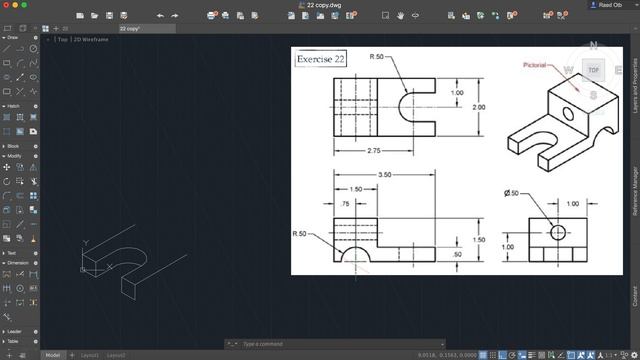Click the coordinates readout in status bar
This screenshot has width=640, height=360.
point(447,355)
